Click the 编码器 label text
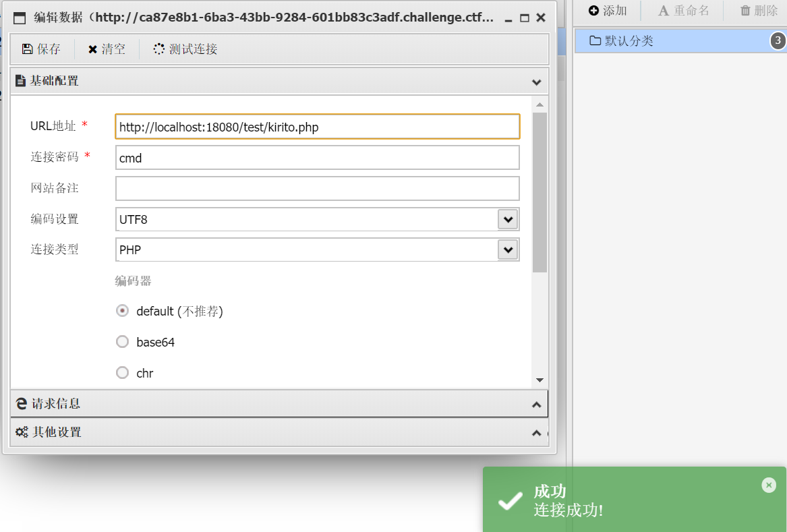 (x=133, y=280)
